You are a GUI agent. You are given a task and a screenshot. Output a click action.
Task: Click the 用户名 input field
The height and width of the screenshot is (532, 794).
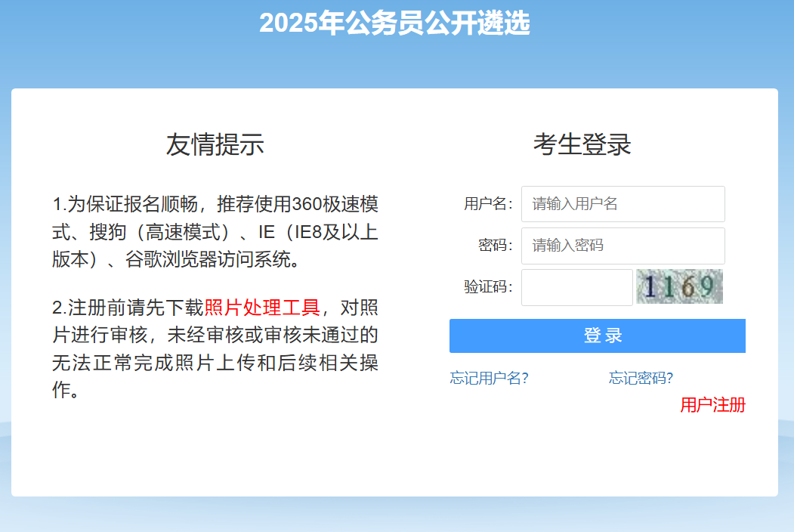[x=623, y=204]
